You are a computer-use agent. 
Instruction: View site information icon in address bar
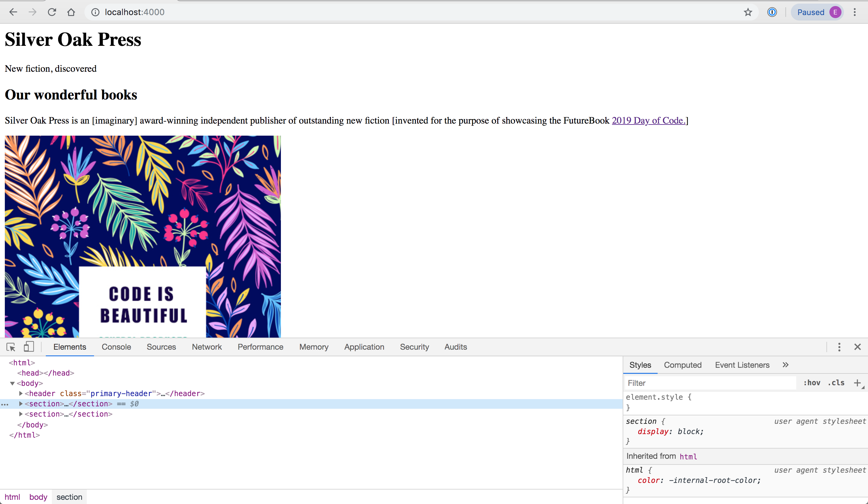click(x=95, y=12)
